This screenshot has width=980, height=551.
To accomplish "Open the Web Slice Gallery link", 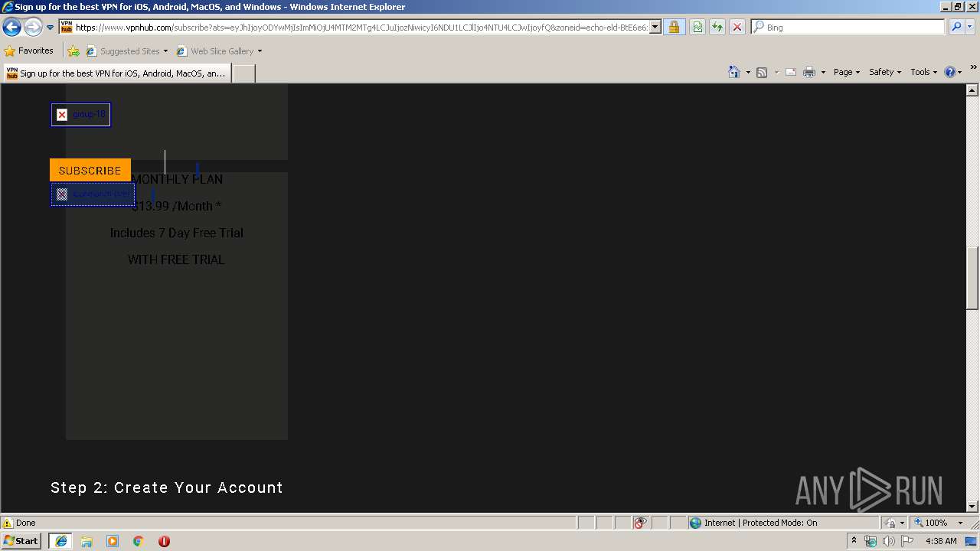I will [215, 51].
